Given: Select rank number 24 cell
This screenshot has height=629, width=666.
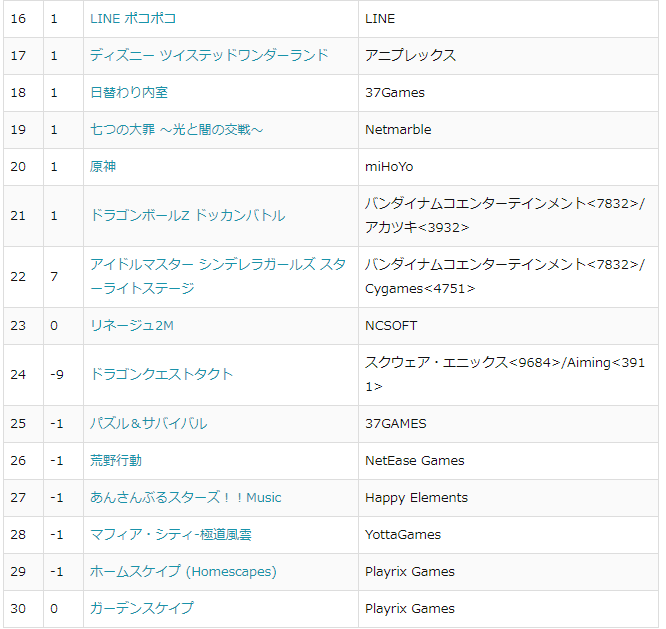Looking at the screenshot, I should pyautogui.click(x=23, y=375).
